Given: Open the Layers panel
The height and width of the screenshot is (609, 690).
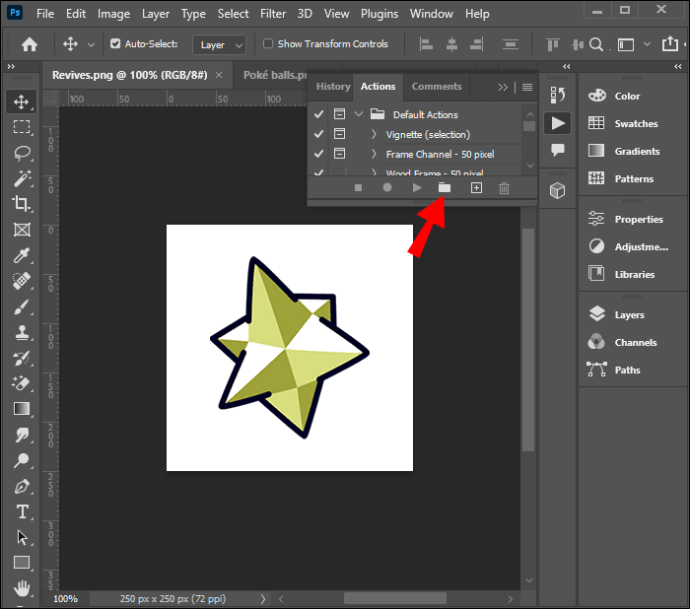Looking at the screenshot, I should (x=629, y=315).
